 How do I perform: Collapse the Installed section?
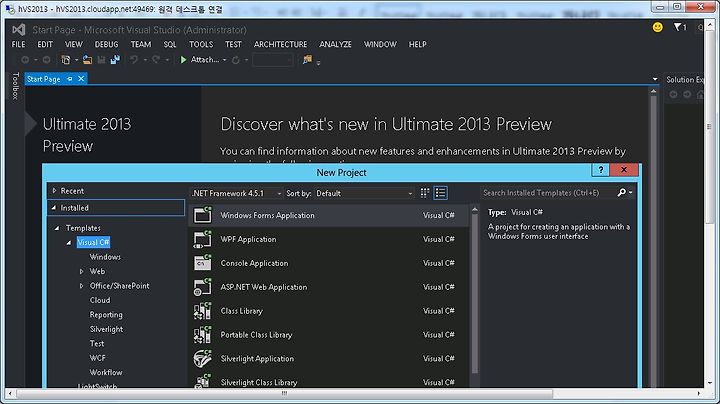(54, 208)
